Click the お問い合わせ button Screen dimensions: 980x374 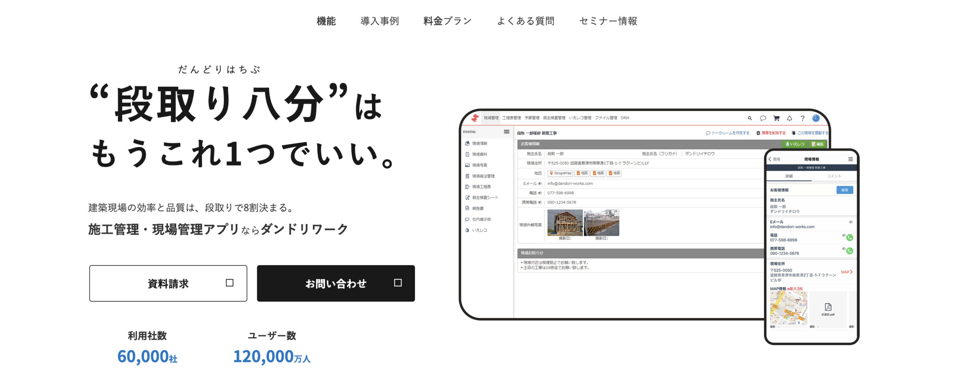(x=336, y=283)
